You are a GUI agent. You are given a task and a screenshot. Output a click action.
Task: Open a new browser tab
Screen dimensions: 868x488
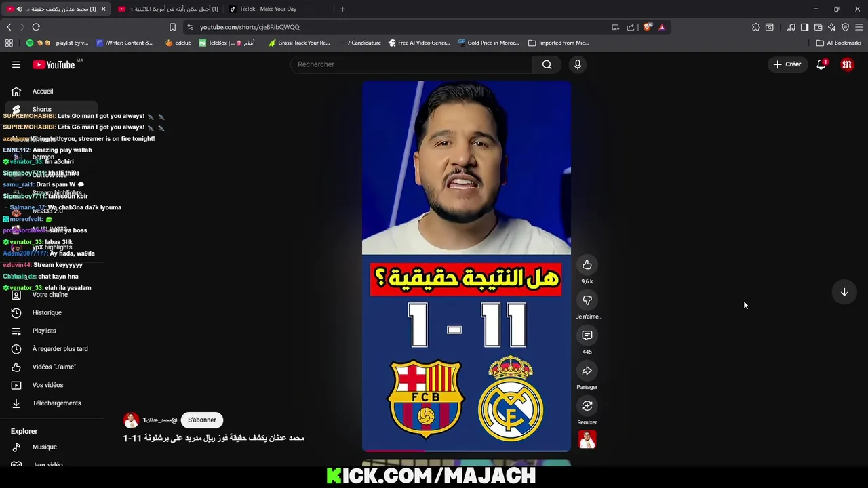click(342, 9)
